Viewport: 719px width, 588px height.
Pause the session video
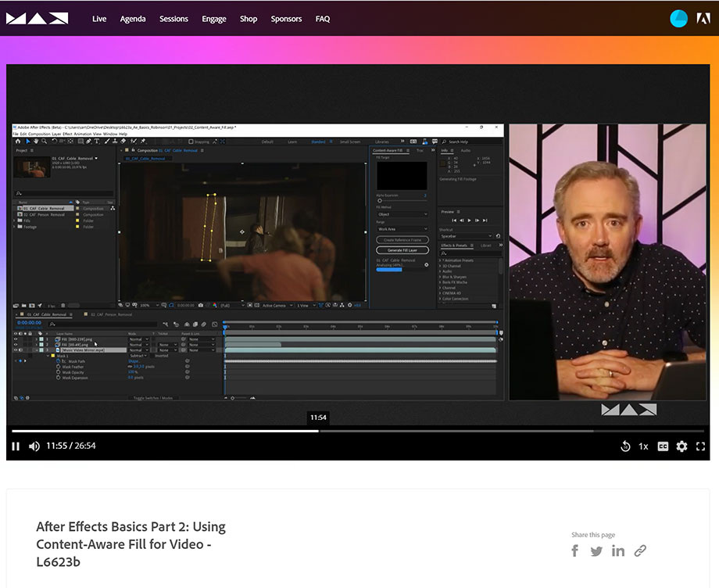[16, 446]
